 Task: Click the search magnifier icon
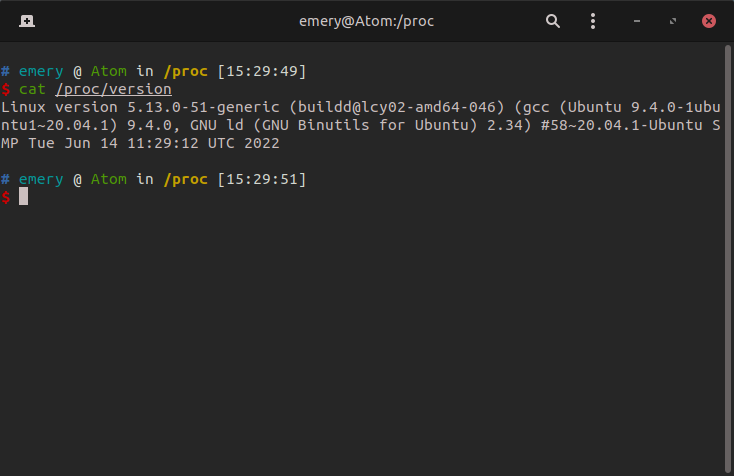click(x=553, y=21)
